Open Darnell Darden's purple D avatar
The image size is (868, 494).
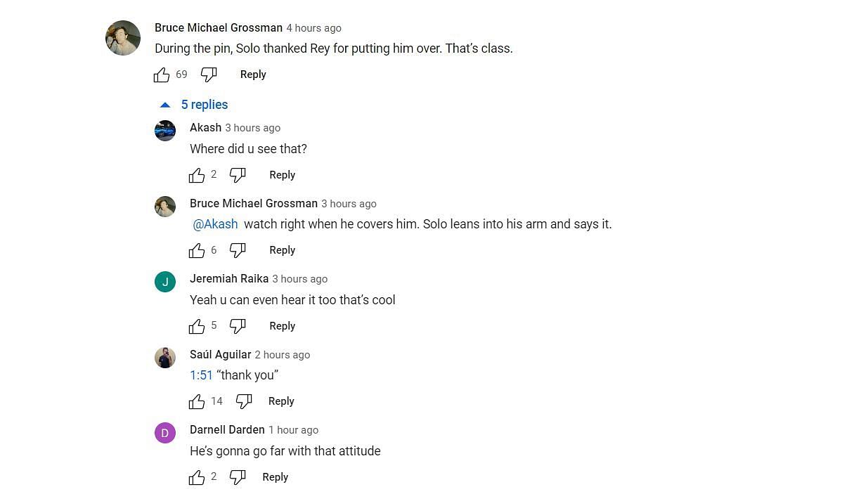coord(165,433)
